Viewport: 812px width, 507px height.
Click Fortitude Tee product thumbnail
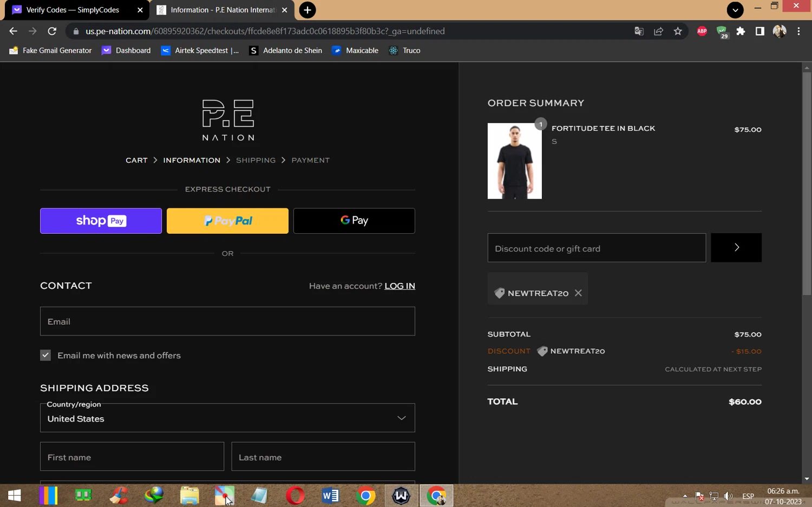514,161
